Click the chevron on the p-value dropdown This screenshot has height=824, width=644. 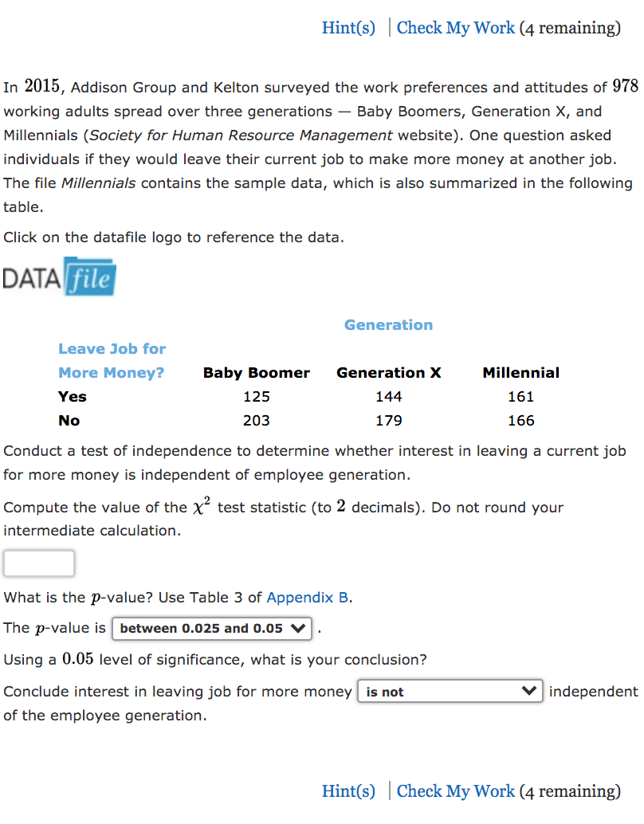pyautogui.click(x=299, y=628)
